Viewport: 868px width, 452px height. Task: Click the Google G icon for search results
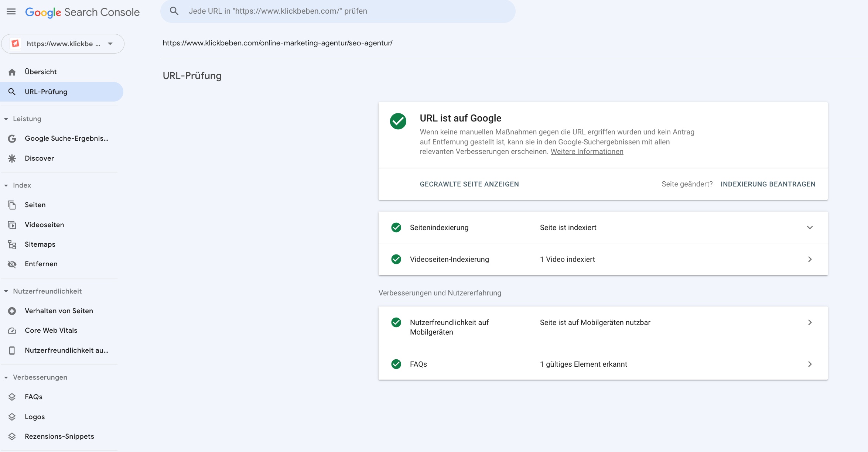(12, 138)
